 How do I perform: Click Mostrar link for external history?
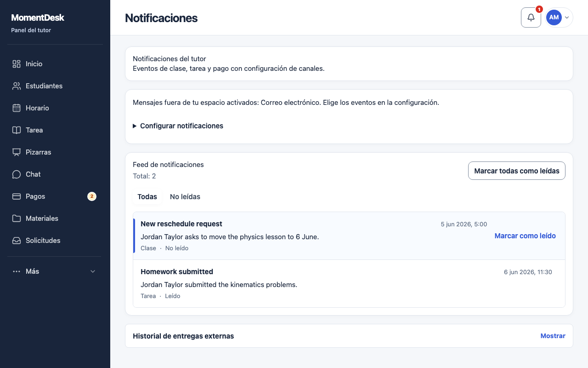coord(553,336)
